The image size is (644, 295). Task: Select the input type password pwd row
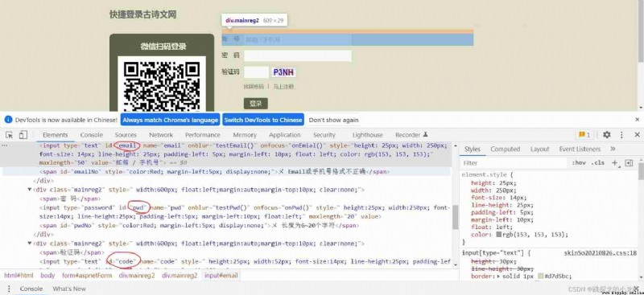245,212
